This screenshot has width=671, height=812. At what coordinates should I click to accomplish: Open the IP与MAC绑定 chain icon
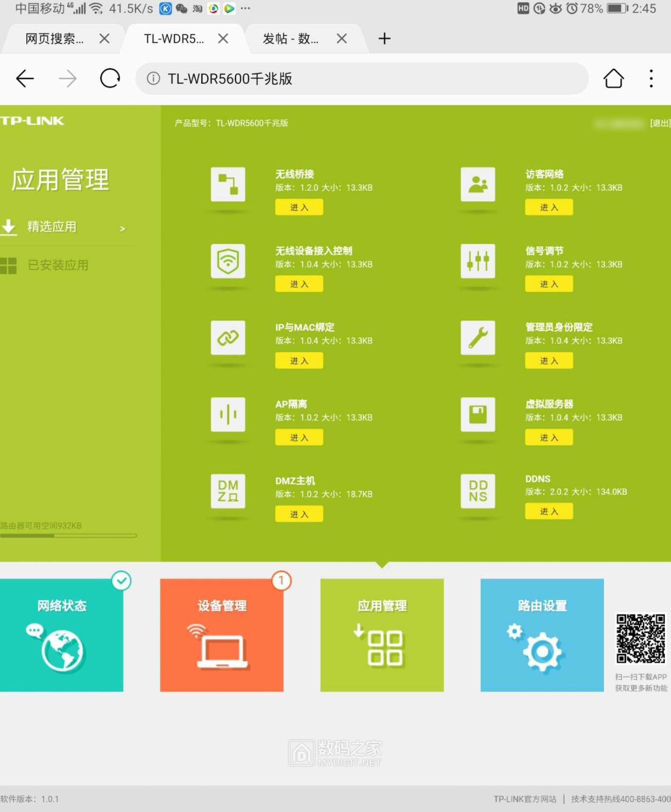pyautogui.click(x=228, y=337)
